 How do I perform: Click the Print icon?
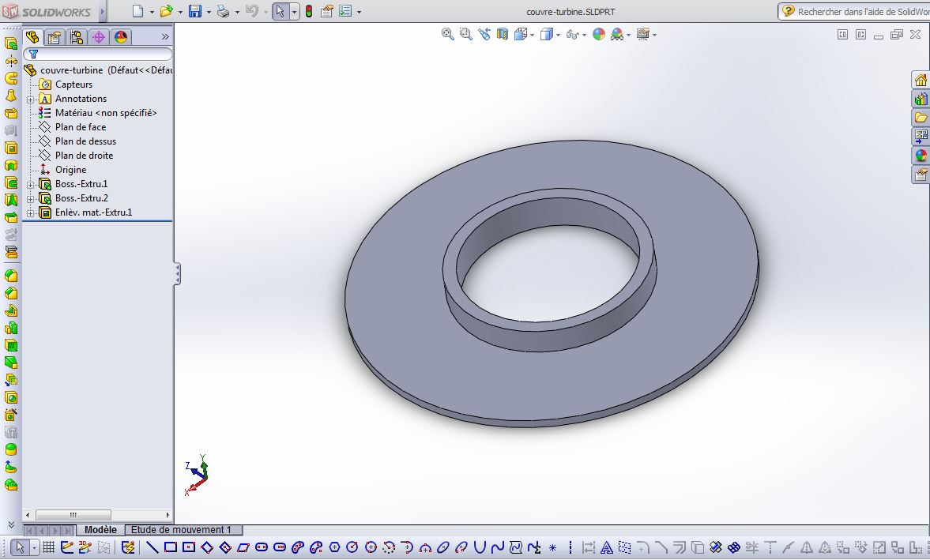[x=224, y=11]
